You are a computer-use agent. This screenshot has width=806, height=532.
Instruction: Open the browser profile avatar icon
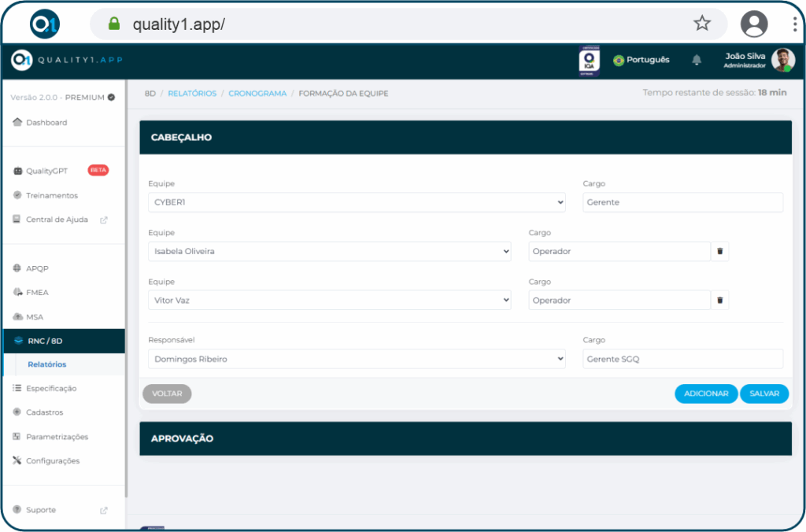pos(753,24)
